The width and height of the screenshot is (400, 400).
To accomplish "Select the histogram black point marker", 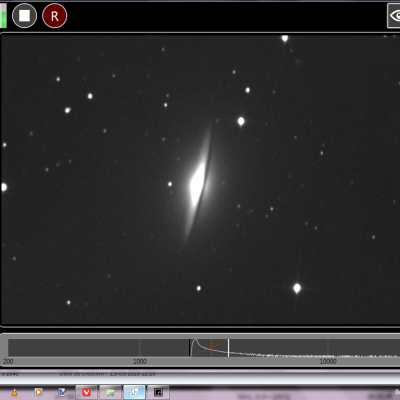I will pos(190,348).
